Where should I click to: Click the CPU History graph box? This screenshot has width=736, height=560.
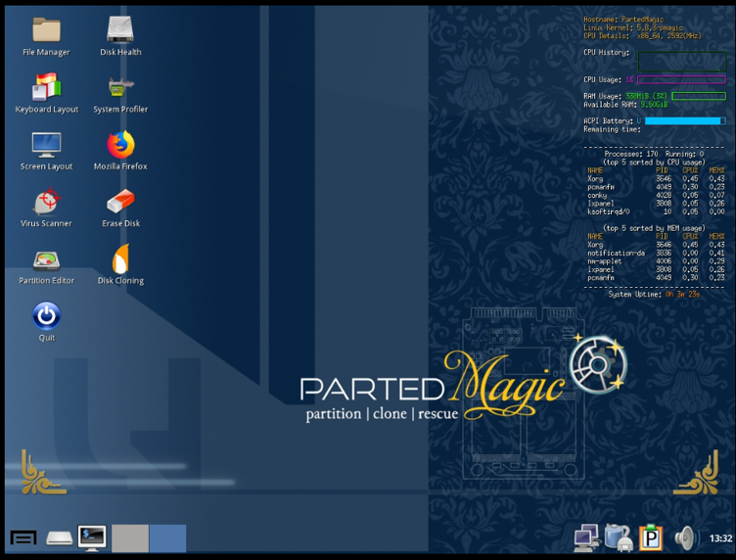(681, 62)
